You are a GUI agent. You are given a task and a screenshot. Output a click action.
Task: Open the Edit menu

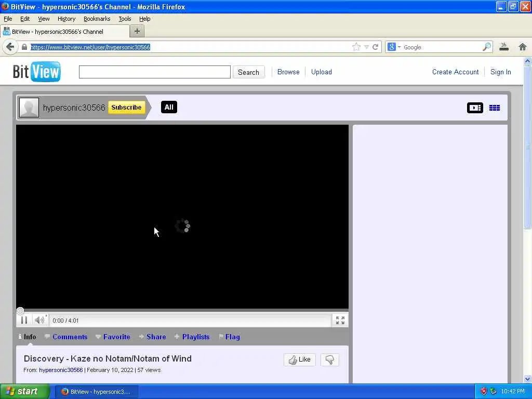(x=25, y=19)
